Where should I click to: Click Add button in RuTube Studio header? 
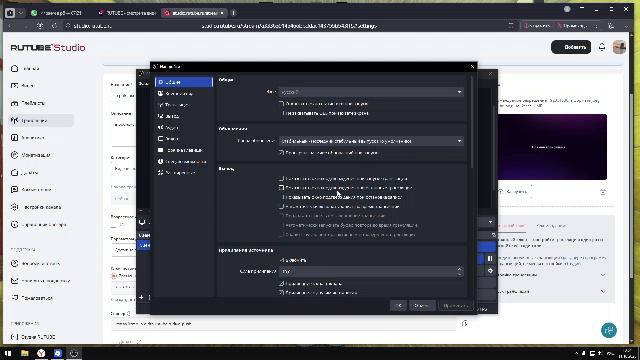click(571, 47)
